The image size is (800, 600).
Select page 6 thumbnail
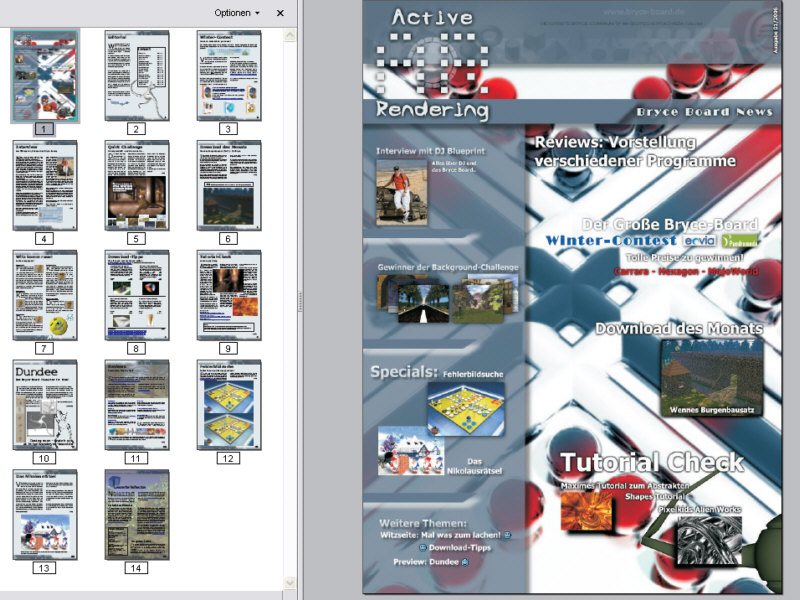[229, 185]
